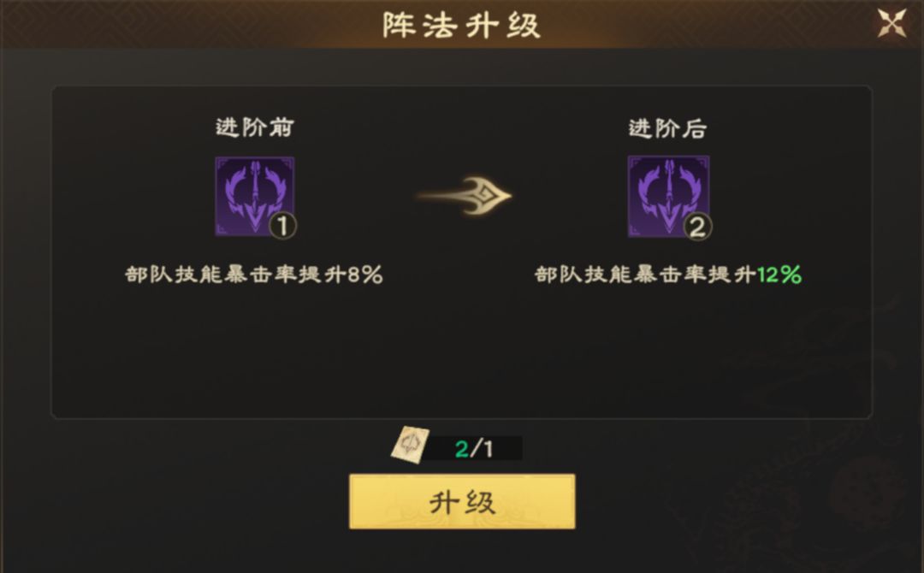Click empty area of the dark comparison panel
The image size is (924, 573).
(462, 353)
